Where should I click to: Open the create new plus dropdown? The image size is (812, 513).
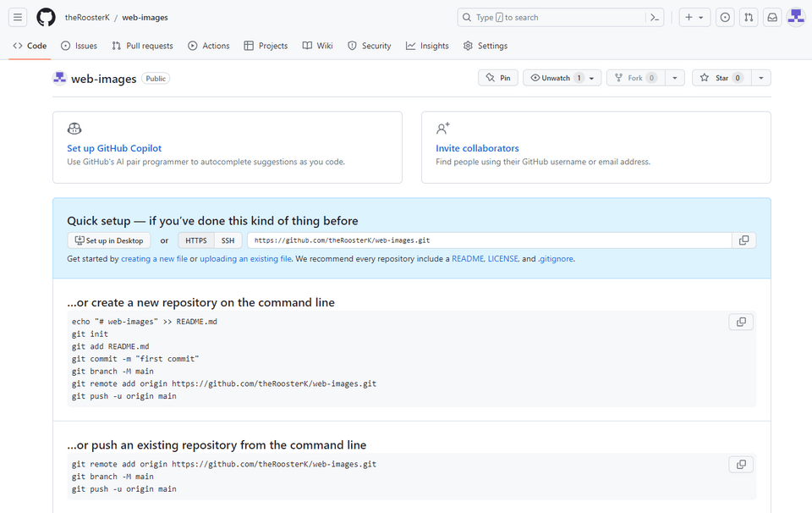tap(694, 17)
